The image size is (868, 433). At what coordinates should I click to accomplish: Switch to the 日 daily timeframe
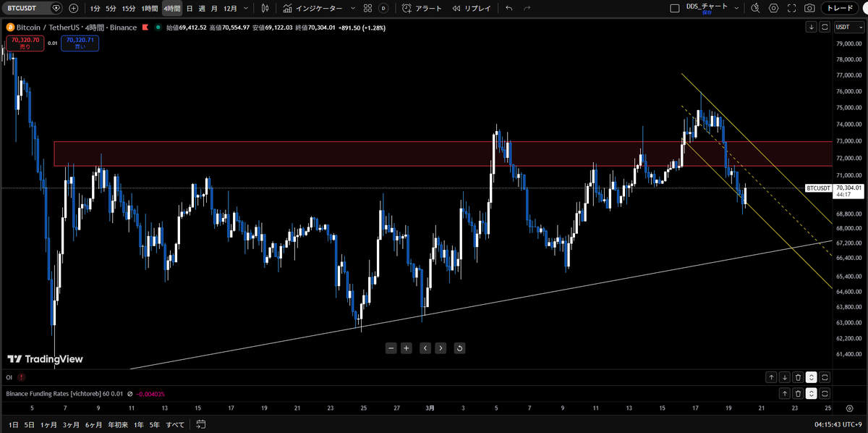tap(190, 9)
